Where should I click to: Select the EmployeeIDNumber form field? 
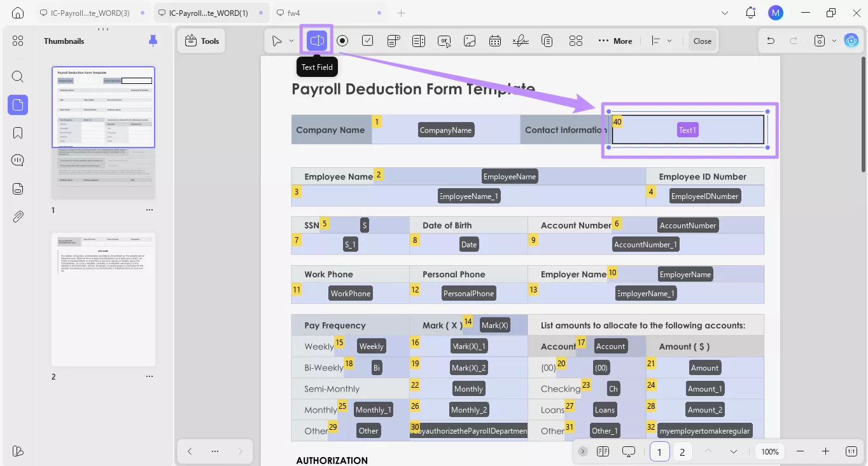coord(705,196)
